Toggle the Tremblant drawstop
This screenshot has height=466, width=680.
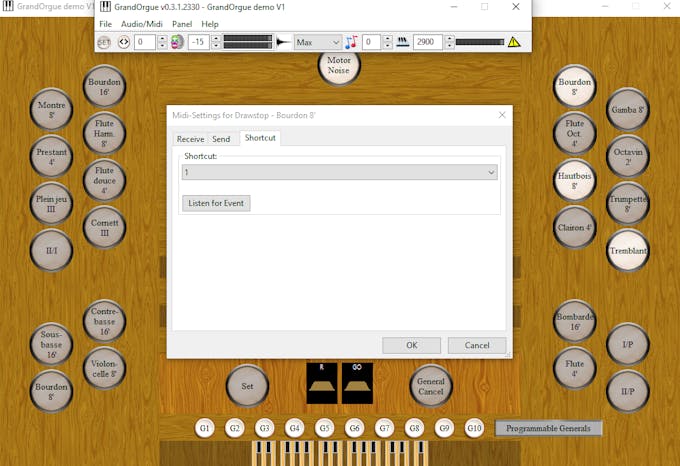point(628,251)
